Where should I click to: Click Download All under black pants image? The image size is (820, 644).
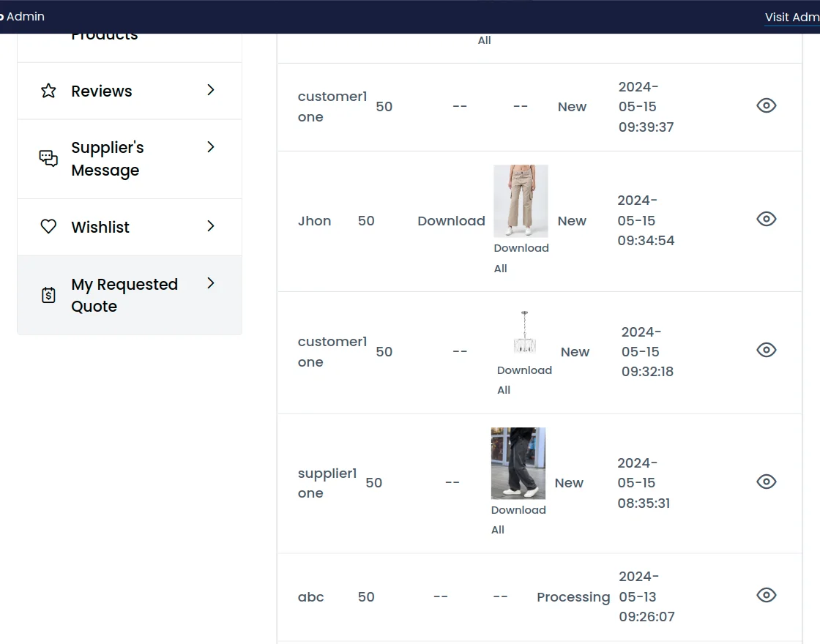[x=518, y=520]
